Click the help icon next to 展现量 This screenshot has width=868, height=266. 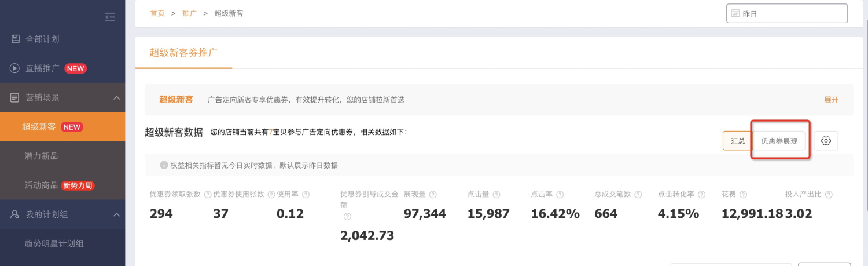[433, 195]
